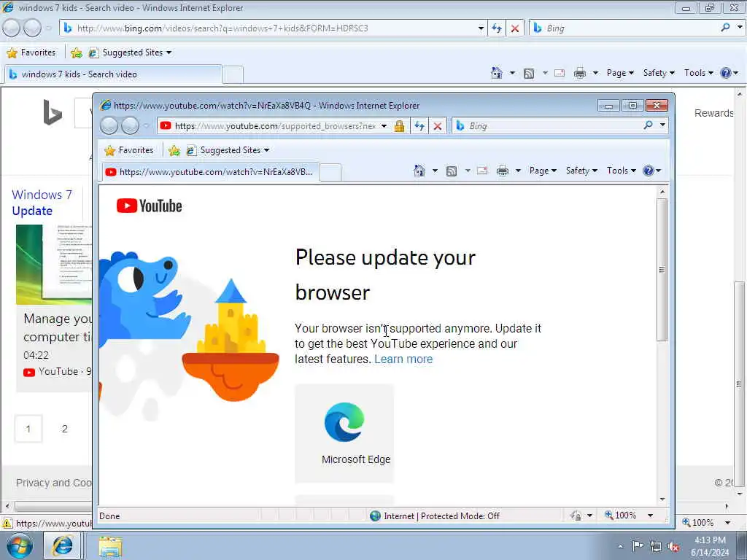Click Feeds icon in YouTube IE window

pyautogui.click(x=451, y=171)
